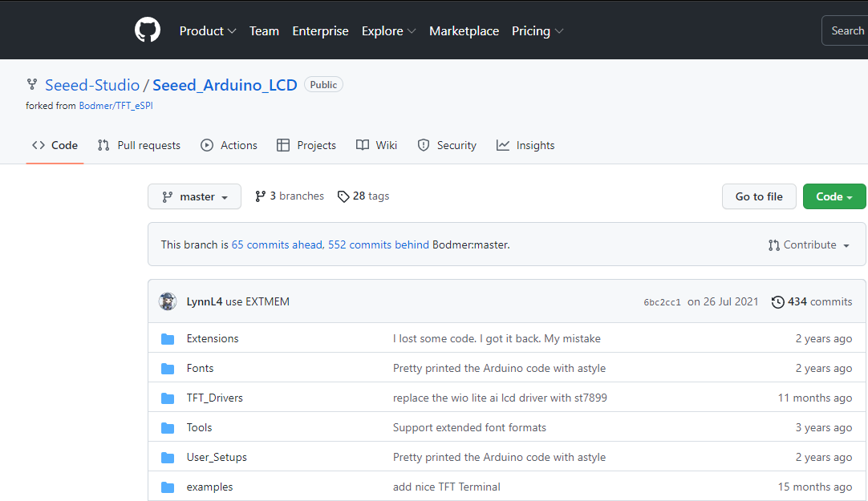Viewport: 868px width, 501px height.
Task: Click the '11 months ago' timestamp
Action: 815,398
